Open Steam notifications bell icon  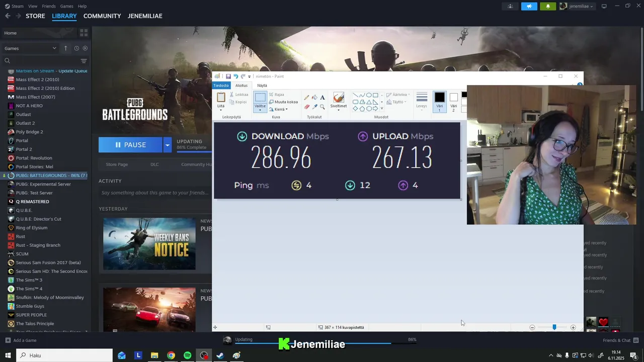click(548, 6)
